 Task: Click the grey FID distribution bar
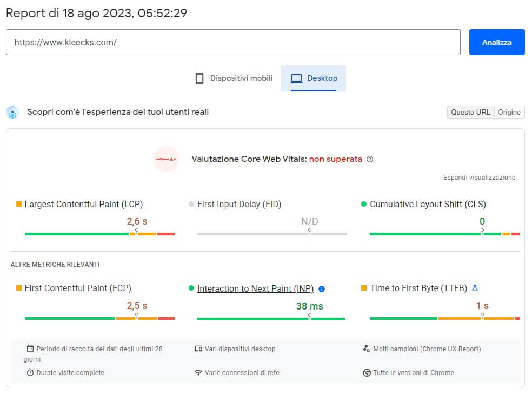(272, 234)
